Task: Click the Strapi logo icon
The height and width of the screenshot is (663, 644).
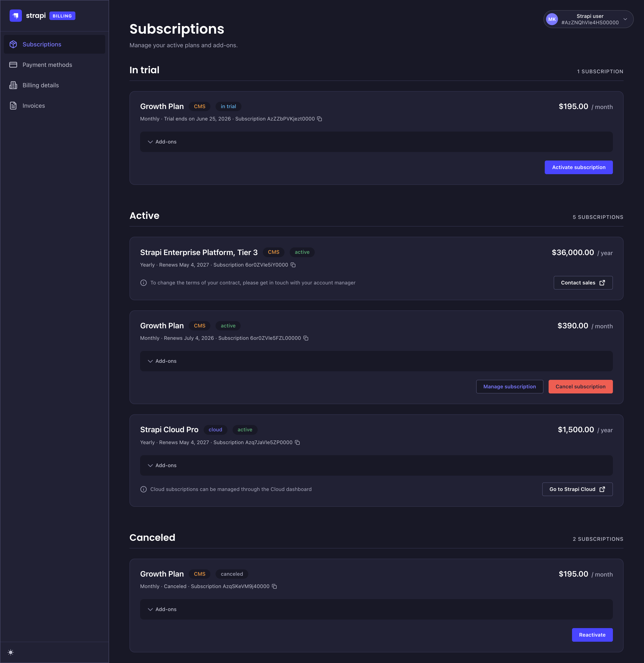Action: tap(16, 16)
